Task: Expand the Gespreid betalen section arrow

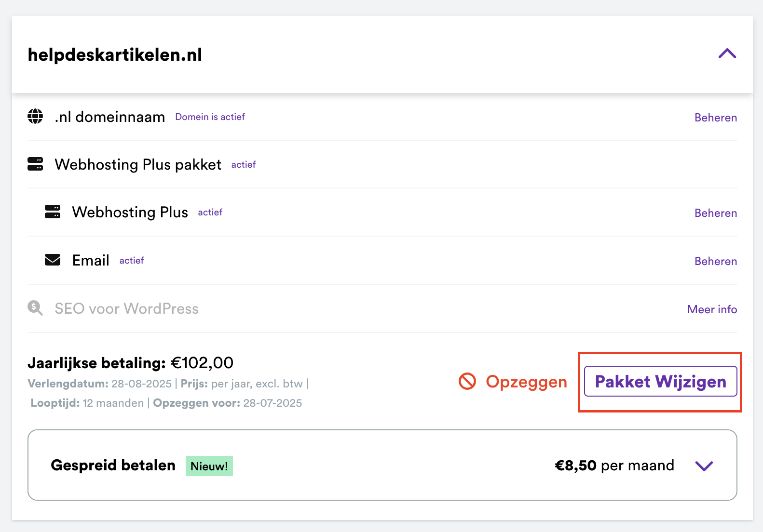Action: (704, 465)
